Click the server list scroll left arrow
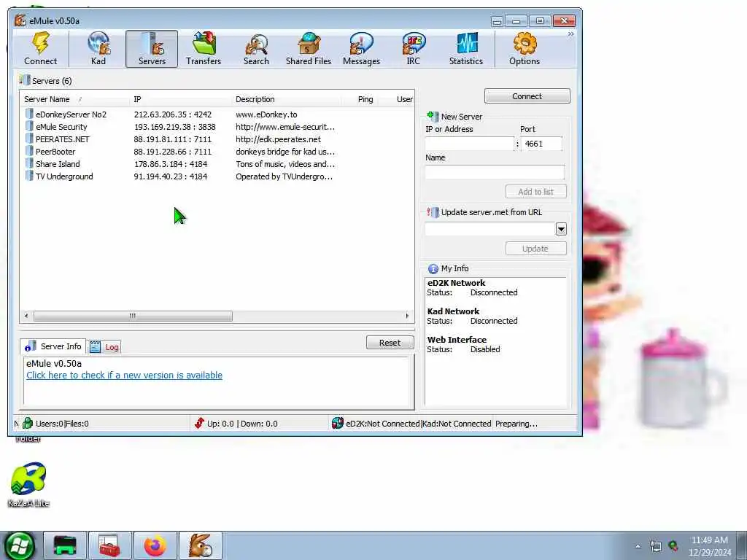This screenshot has width=747, height=560. click(x=26, y=316)
